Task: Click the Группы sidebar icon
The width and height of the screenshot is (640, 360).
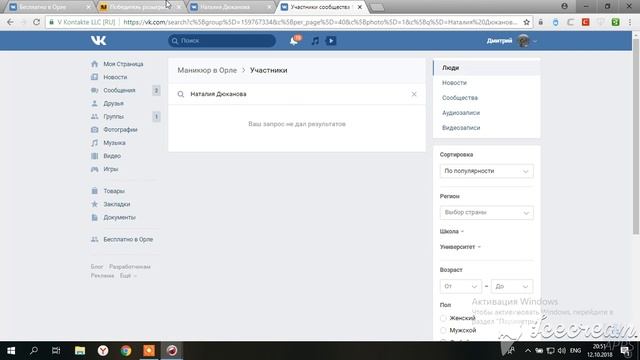Action: (x=95, y=117)
